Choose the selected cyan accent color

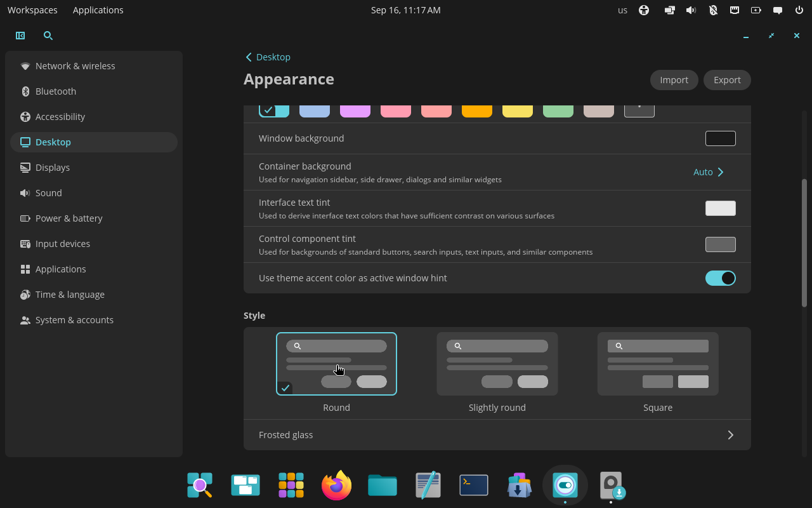coord(274,111)
